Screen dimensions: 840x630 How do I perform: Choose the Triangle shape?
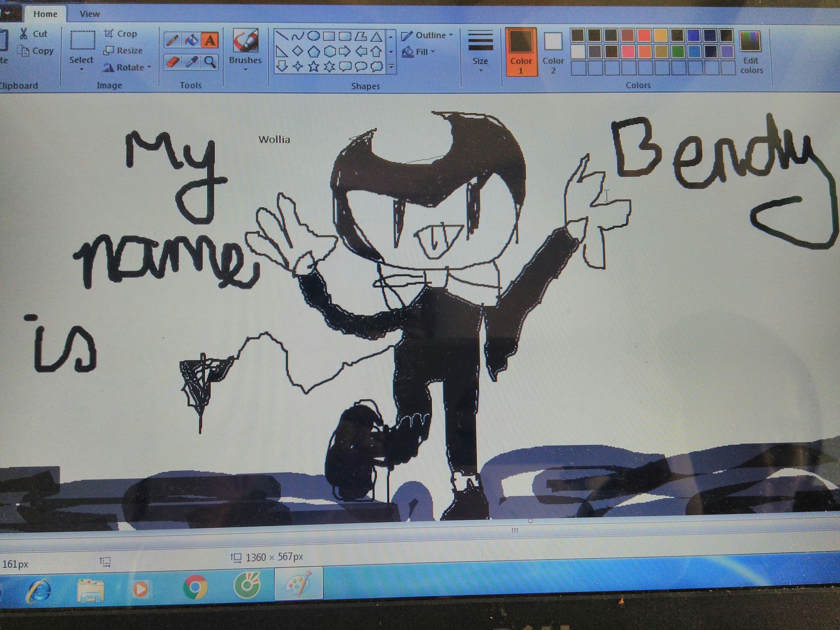coord(376,36)
